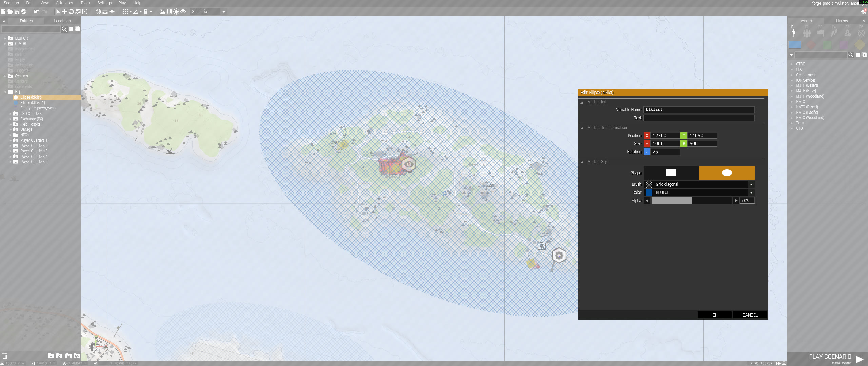Toggle Systems folder checkbox in entities list
868x366 pixels.
tap(10, 76)
